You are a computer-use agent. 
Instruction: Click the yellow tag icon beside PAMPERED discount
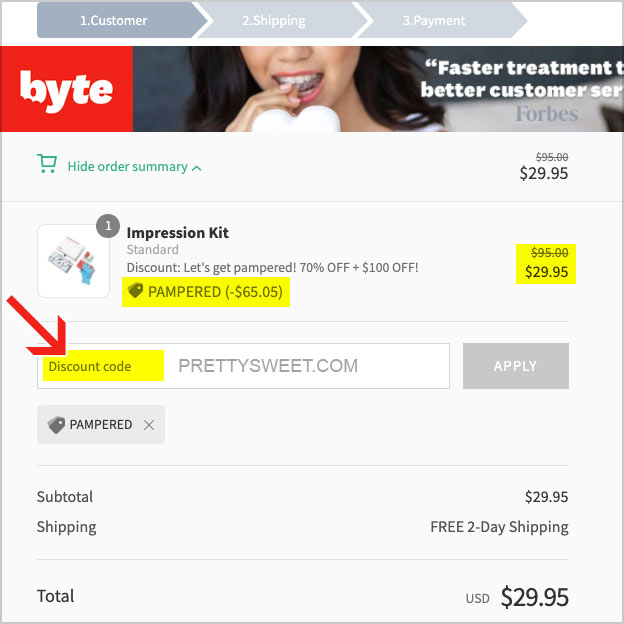(135, 291)
